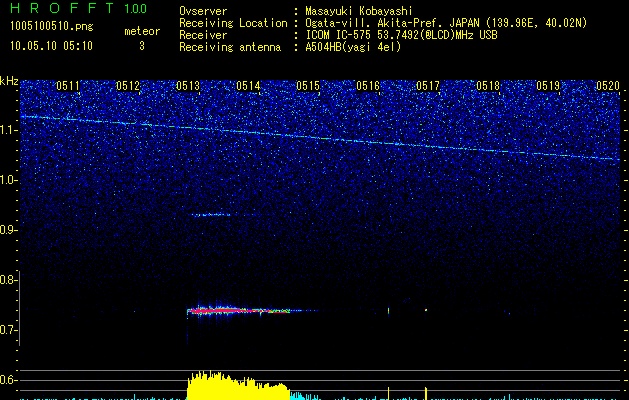Click the observer name Masayuki Kobayashi
629x400 pixels.
click(359, 11)
